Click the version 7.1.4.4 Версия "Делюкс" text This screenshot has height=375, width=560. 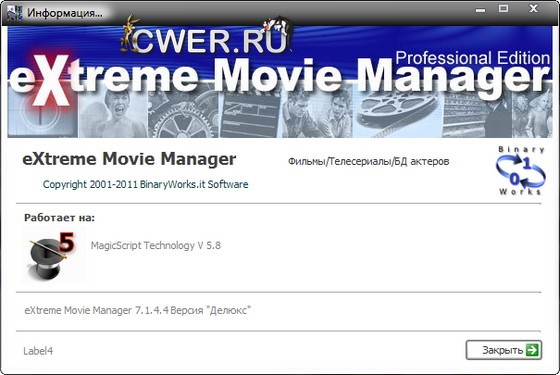click(138, 310)
